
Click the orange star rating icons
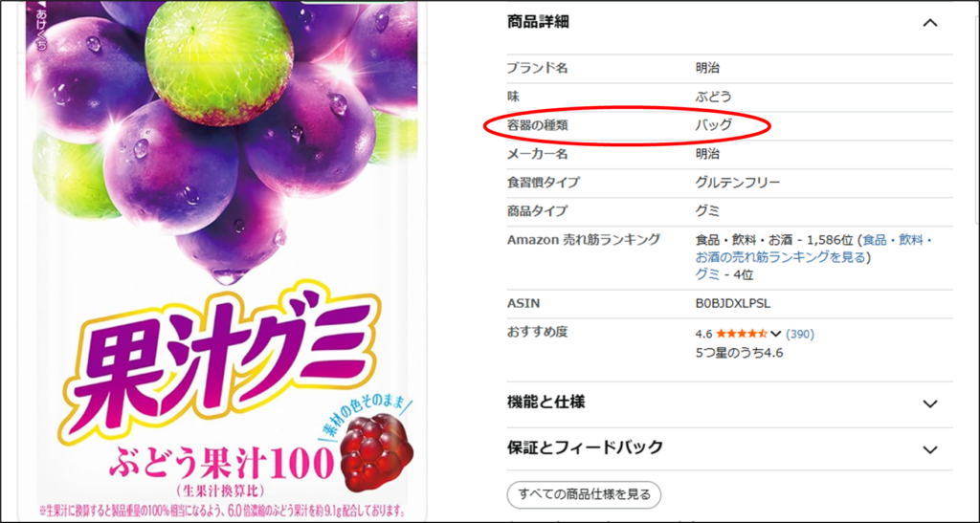(743, 334)
